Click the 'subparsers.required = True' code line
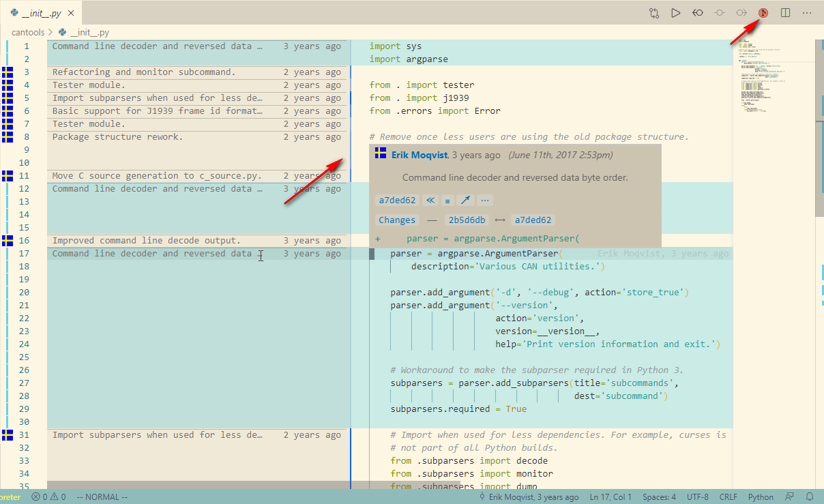 tap(458, 409)
